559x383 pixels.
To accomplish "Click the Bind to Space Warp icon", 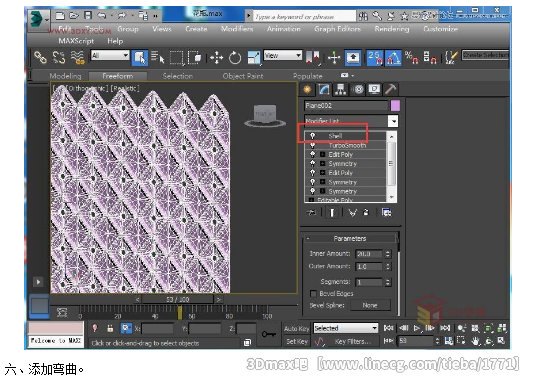I will (x=78, y=57).
